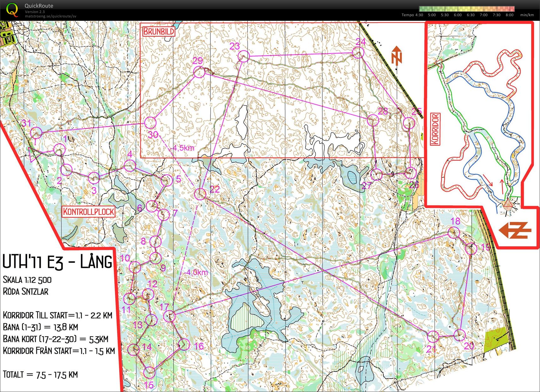Click the Totalt = 7,5 - 17,5 km line
The image size is (540, 392).
pos(40,375)
